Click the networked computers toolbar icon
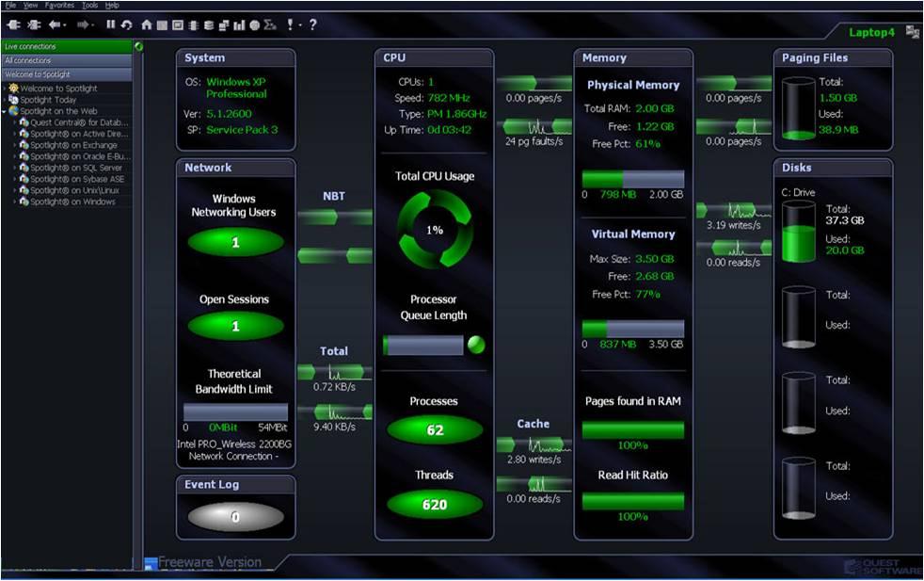 pyautogui.click(x=224, y=24)
